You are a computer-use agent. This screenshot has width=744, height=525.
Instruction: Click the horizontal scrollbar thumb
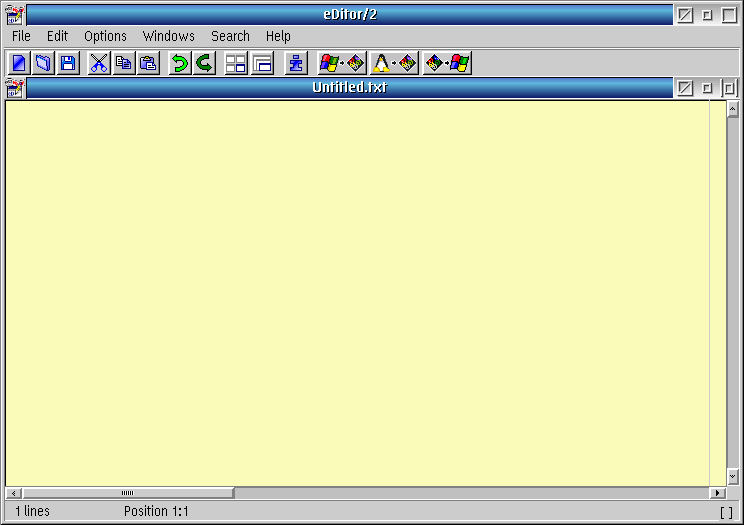click(128, 493)
